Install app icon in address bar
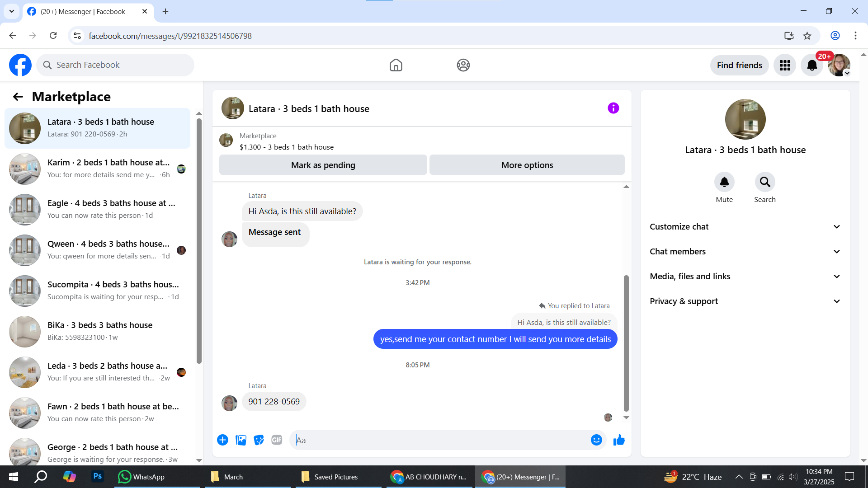868x488 pixels. tap(789, 36)
